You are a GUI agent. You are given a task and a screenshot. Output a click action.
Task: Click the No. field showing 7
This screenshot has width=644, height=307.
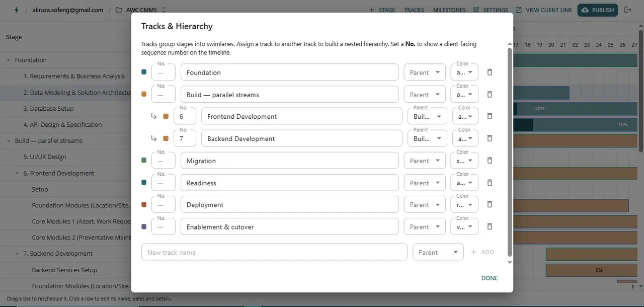(185, 138)
